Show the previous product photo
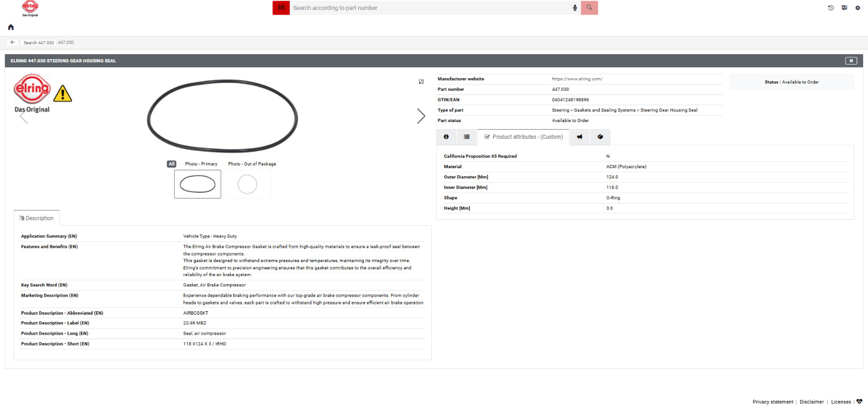This screenshot has width=868, height=409. coord(23,116)
